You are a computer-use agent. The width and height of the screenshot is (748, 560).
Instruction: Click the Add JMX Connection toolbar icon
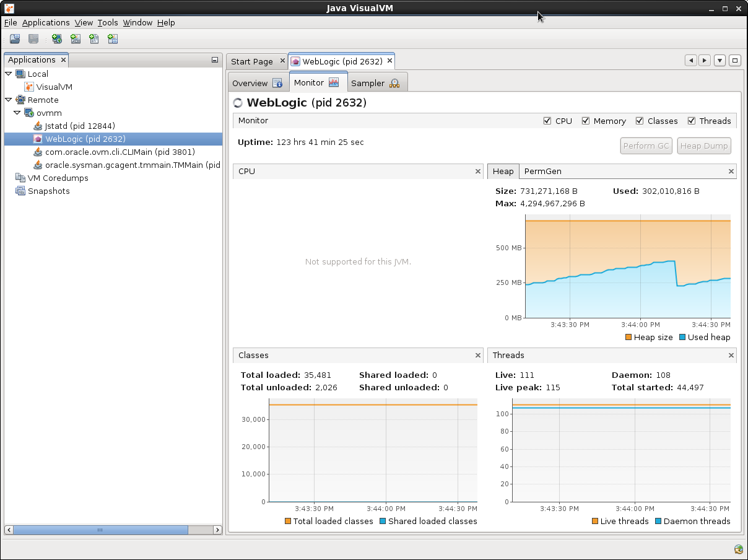76,39
